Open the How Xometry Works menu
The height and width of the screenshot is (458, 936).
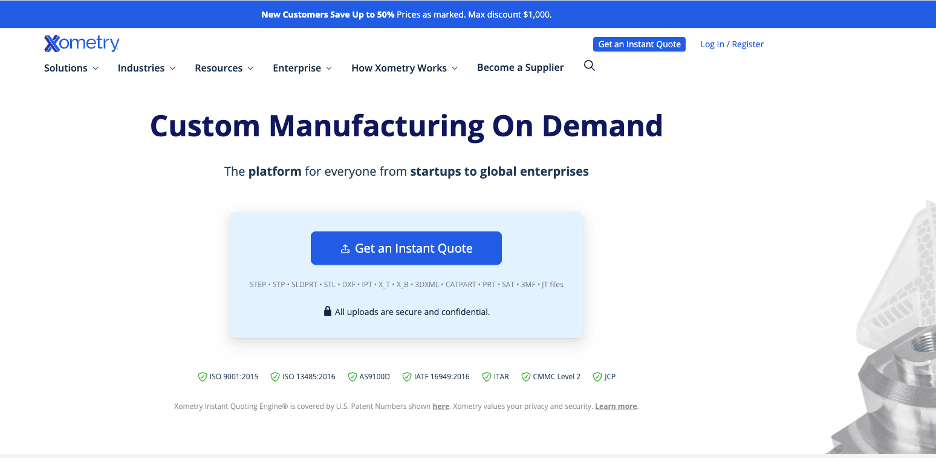click(x=405, y=68)
